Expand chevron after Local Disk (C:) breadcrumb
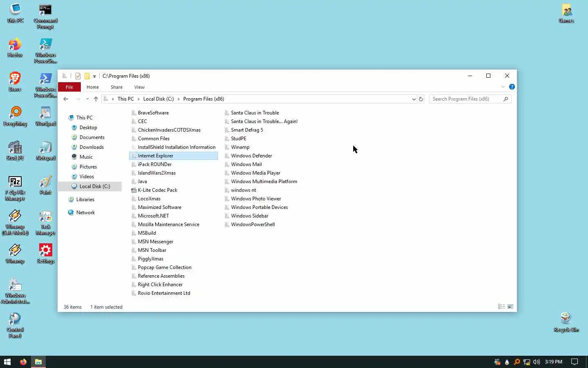The height and width of the screenshot is (368, 588). tap(178, 99)
